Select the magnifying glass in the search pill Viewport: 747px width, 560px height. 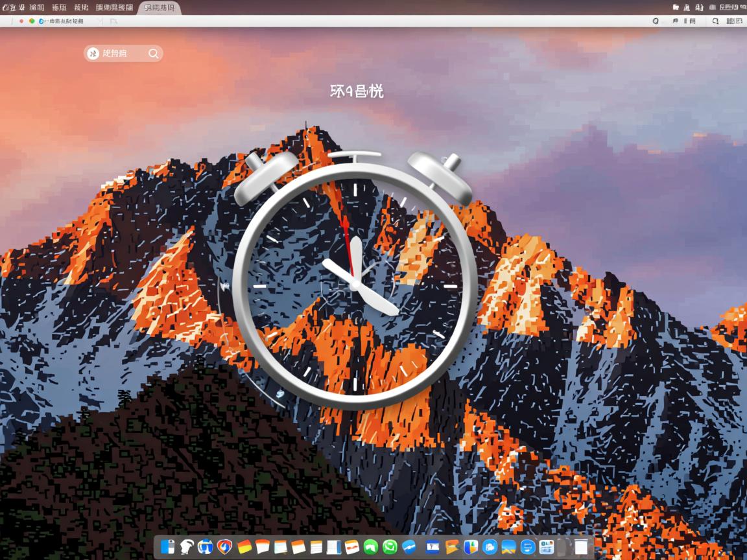pos(153,54)
